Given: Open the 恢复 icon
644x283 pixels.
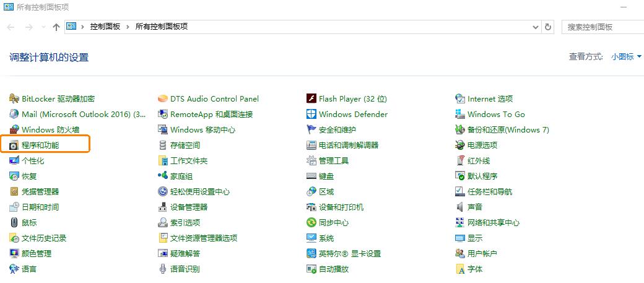Looking at the screenshot, I should pos(14,176).
